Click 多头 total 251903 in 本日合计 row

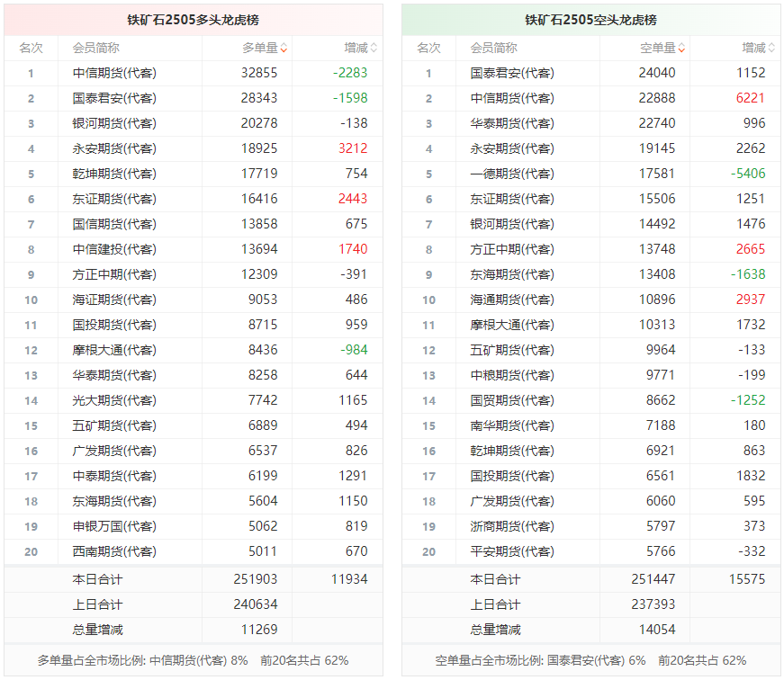click(259, 580)
